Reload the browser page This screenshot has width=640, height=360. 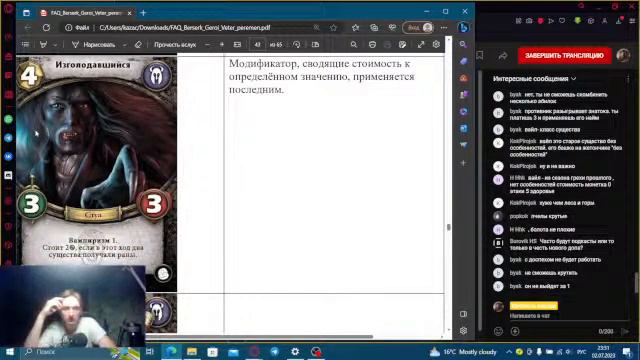(46, 27)
